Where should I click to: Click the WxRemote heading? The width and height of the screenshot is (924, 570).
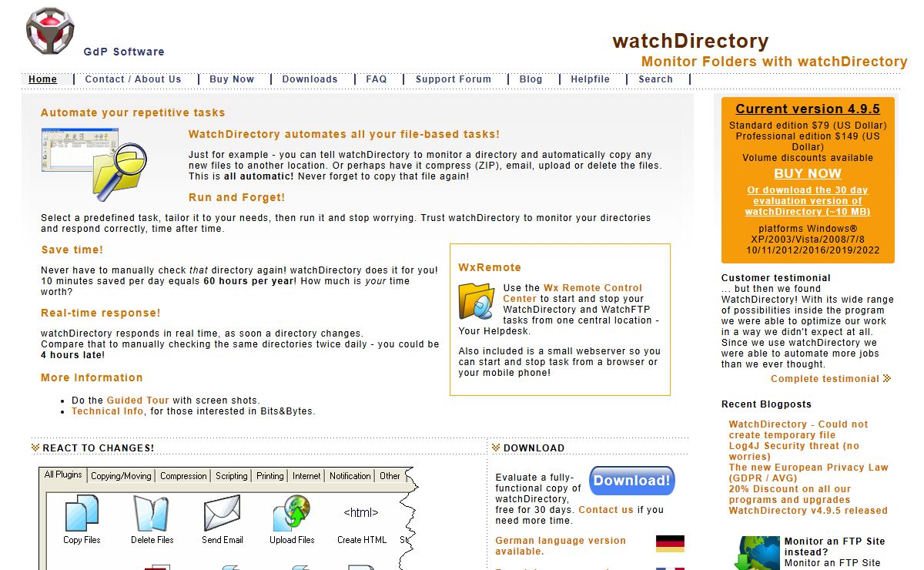pos(490,267)
